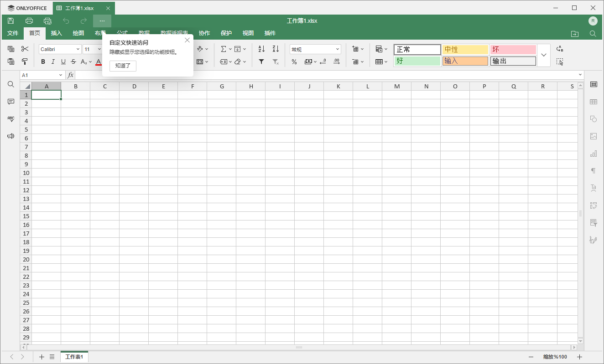Expand the formula bar chevron
Screen dimensions: 604x364
point(580,75)
